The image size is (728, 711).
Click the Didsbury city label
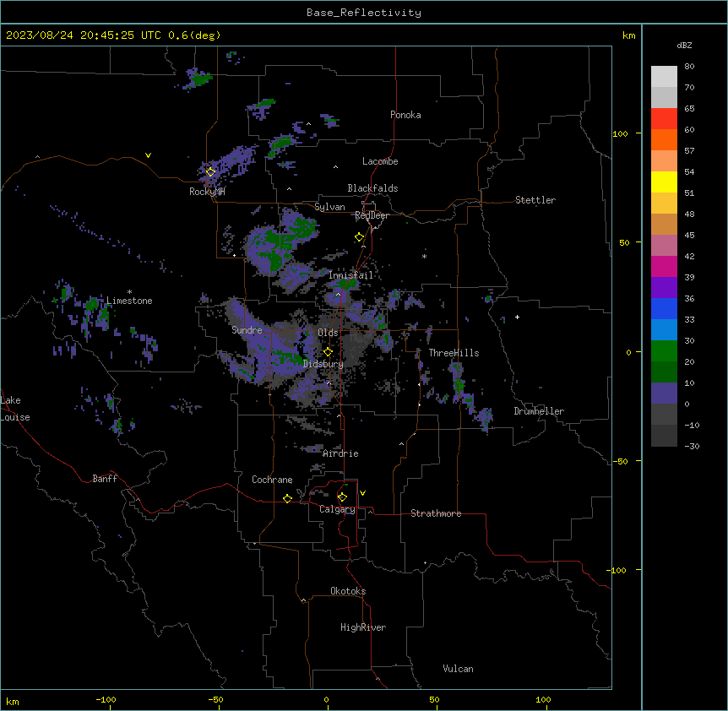click(x=323, y=364)
